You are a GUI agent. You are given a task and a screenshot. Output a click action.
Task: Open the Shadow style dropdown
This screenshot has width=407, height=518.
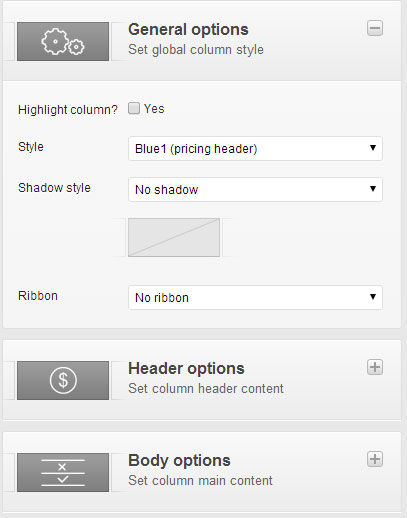tap(255, 189)
